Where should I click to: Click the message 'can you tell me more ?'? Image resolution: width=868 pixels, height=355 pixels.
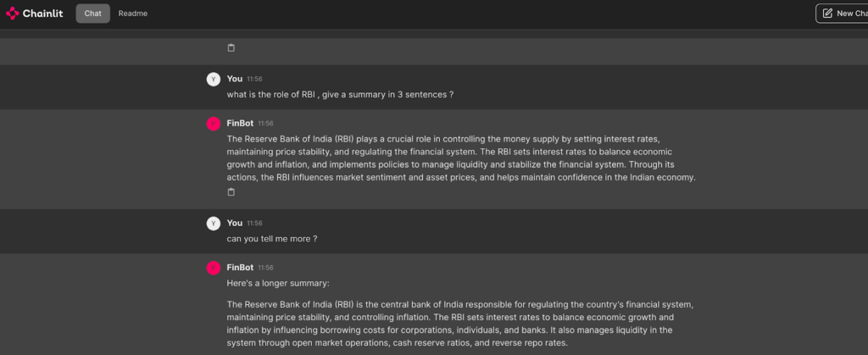272,239
